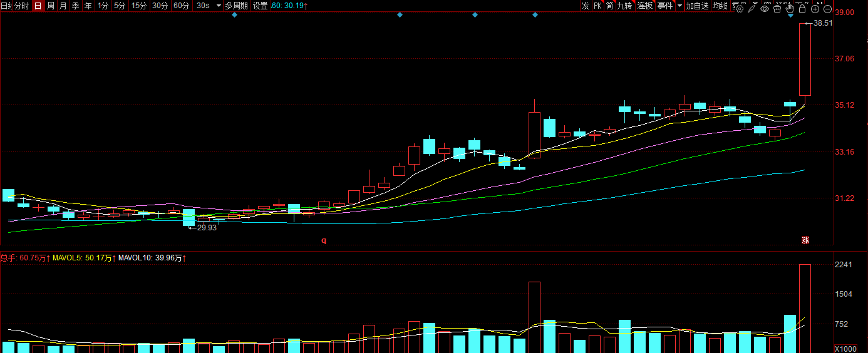This screenshot has width=868, height=353.
Task: Click the X1000 volume unit label
Action: click(x=846, y=349)
